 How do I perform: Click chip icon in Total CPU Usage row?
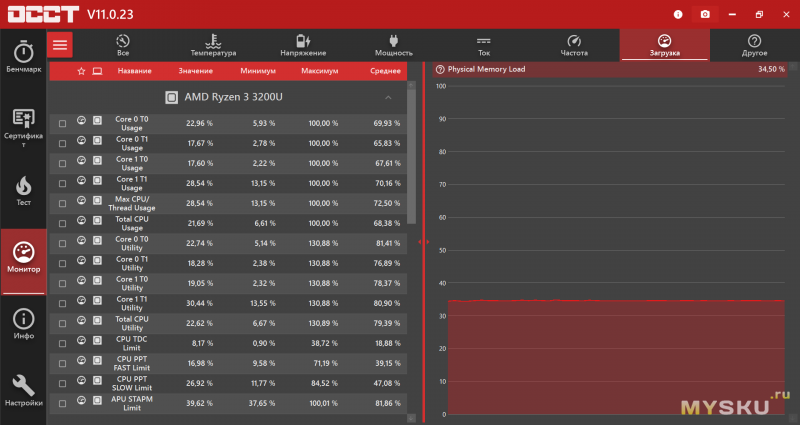pos(97,220)
